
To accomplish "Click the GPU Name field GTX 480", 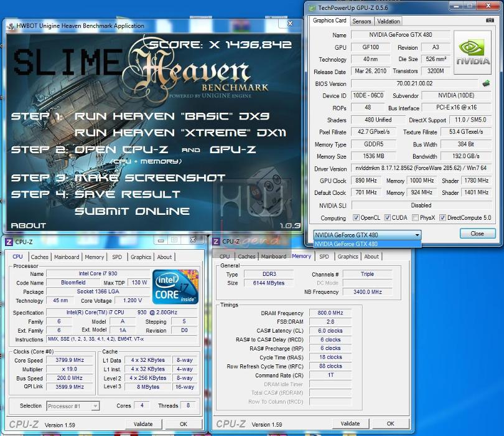I will (x=401, y=35).
